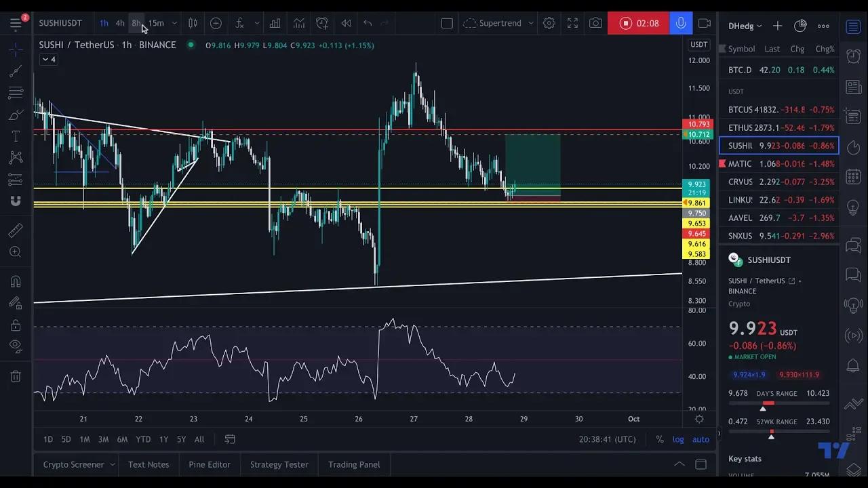
Task: Switch to the 4h timeframe
Action: click(x=119, y=23)
